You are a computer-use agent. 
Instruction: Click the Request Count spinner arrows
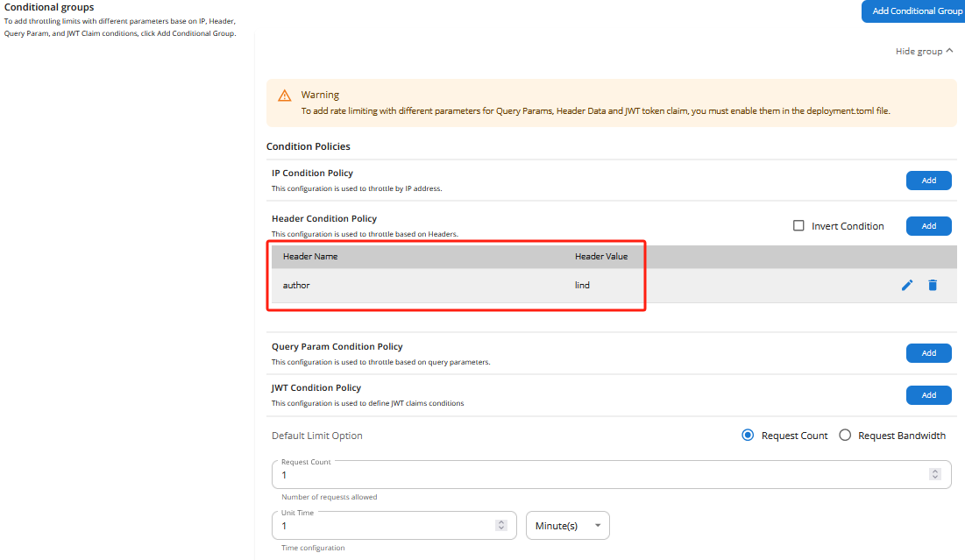pyautogui.click(x=935, y=474)
